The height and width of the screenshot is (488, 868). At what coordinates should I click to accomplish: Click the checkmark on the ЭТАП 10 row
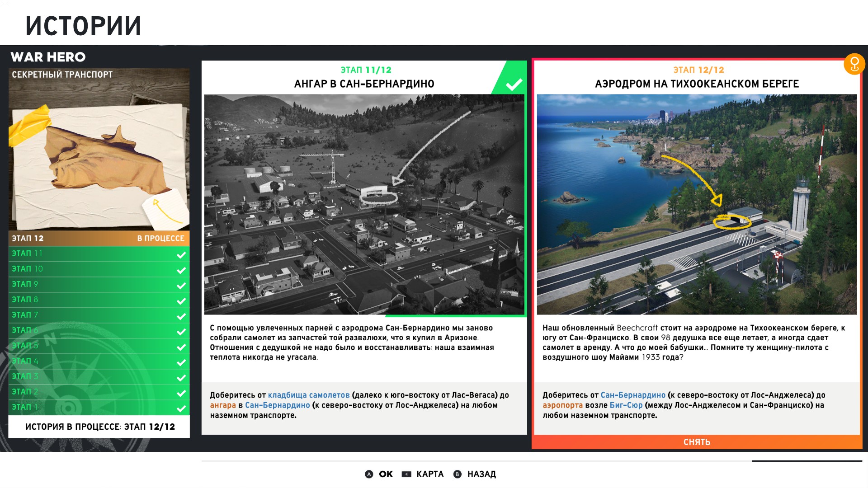pyautogui.click(x=181, y=270)
